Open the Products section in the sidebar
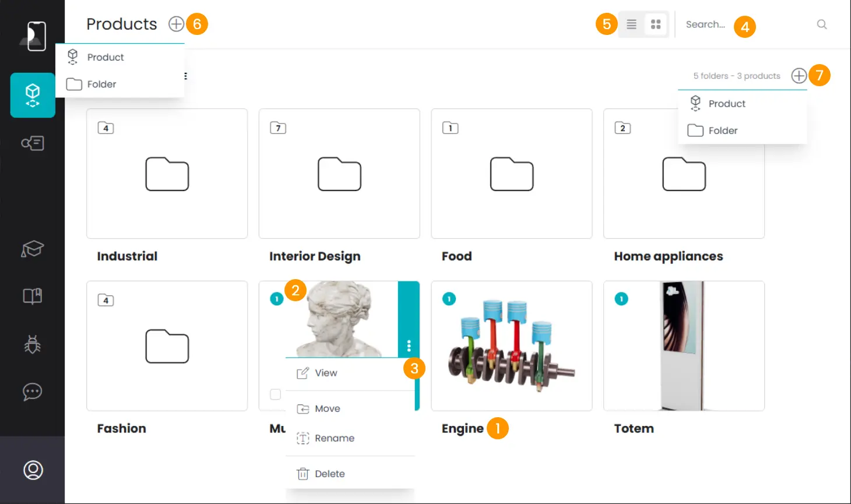This screenshot has width=851, height=504. click(33, 95)
